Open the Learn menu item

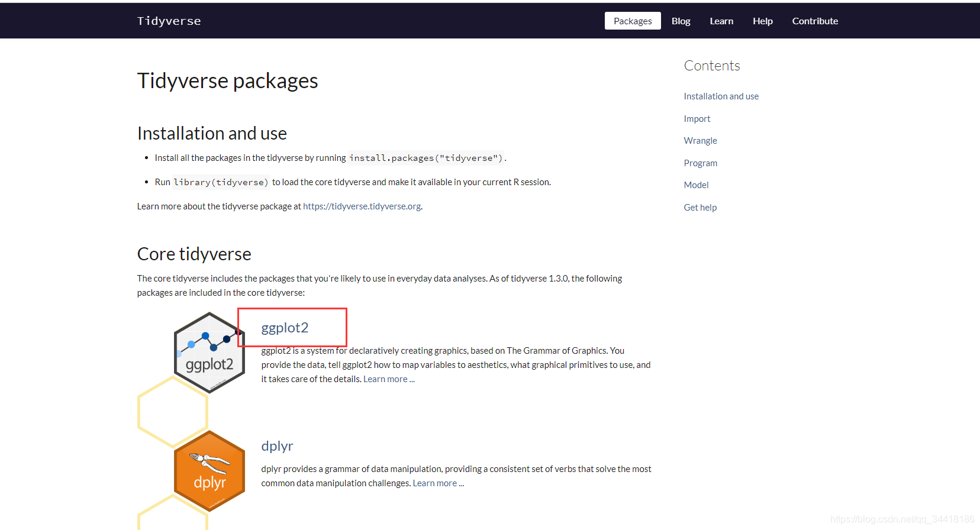point(721,21)
